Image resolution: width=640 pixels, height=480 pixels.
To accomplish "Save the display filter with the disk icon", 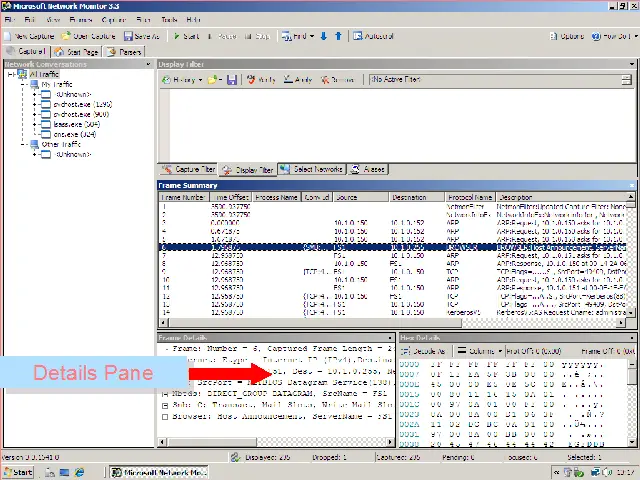I will pyautogui.click(x=232, y=80).
